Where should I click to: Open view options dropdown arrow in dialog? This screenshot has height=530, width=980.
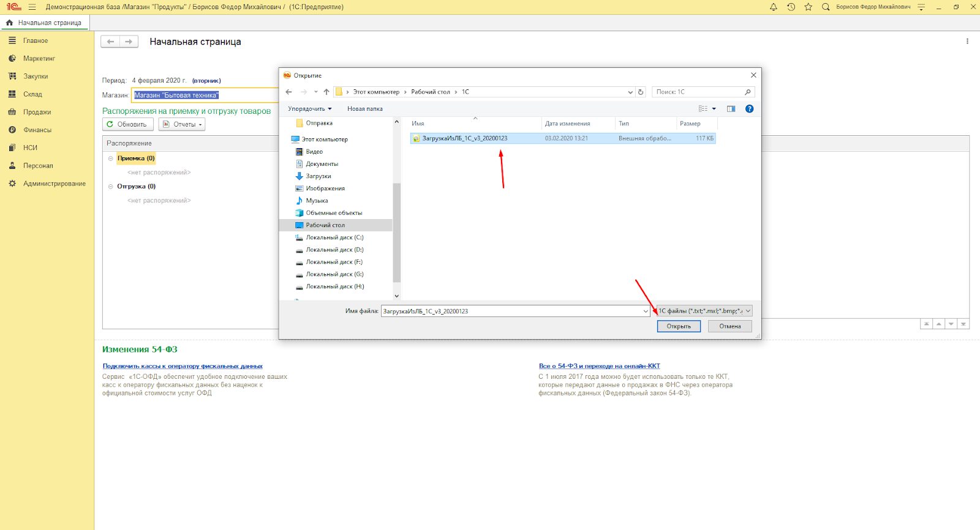[x=714, y=109]
